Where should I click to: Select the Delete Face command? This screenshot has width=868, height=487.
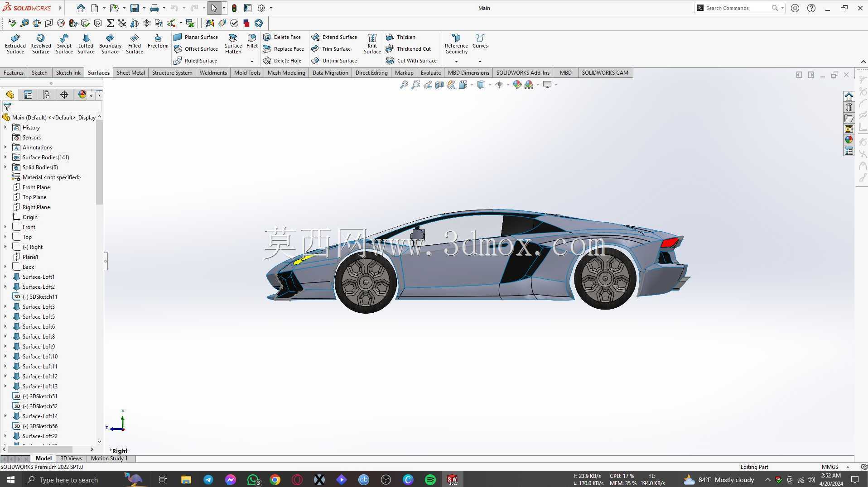[282, 37]
